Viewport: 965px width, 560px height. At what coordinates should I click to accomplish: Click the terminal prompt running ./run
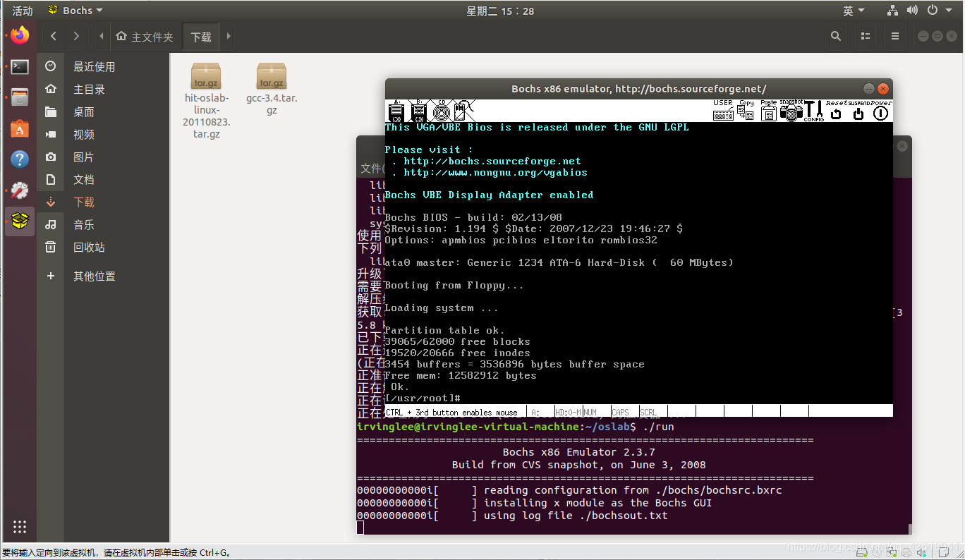(516, 427)
